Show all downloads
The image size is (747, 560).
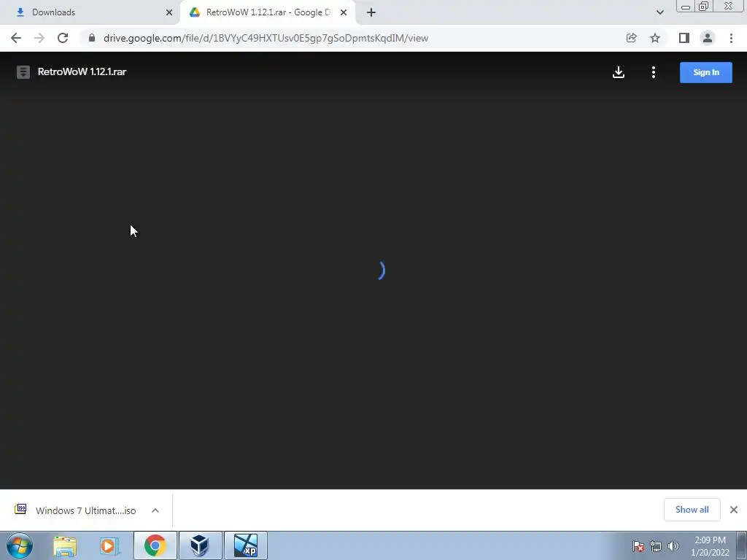(692, 510)
